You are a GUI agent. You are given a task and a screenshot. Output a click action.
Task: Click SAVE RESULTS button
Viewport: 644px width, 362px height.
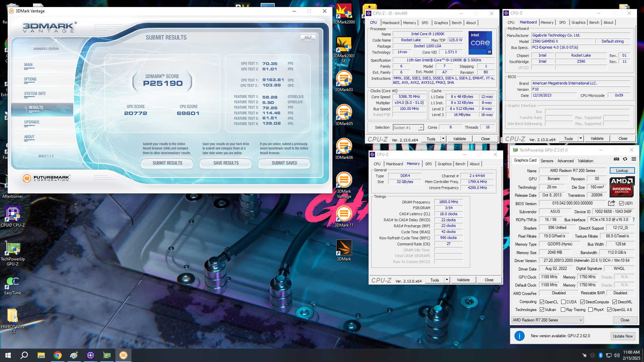(x=226, y=163)
